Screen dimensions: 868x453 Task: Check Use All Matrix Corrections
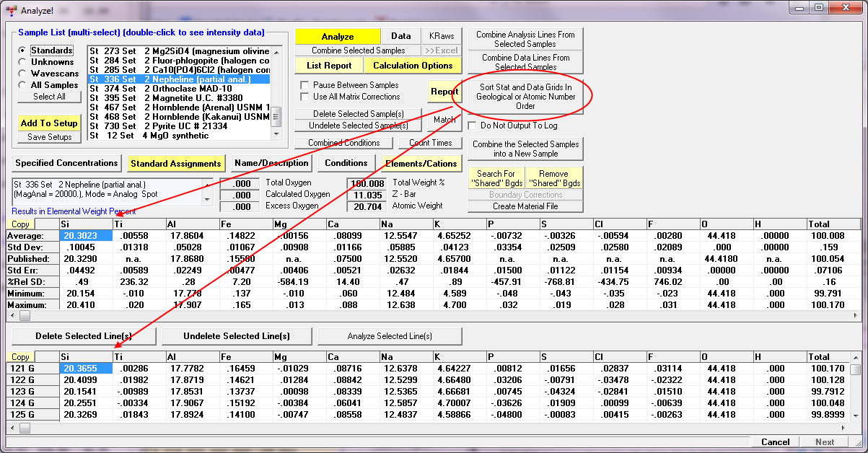point(305,97)
